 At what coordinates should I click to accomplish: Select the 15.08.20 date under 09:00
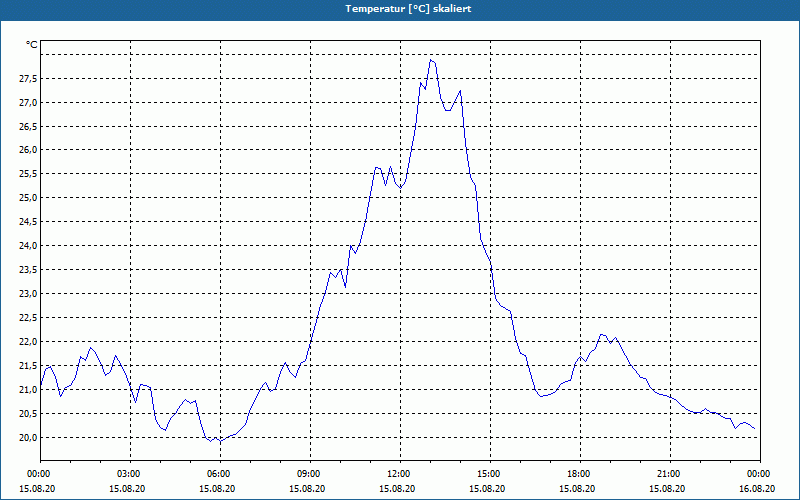[x=307, y=488]
